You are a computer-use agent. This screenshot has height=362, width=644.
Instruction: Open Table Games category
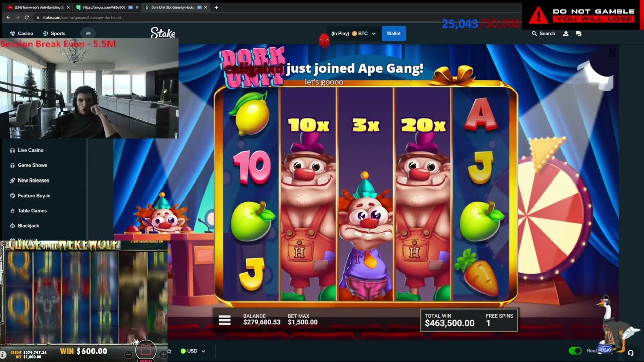[32, 211]
